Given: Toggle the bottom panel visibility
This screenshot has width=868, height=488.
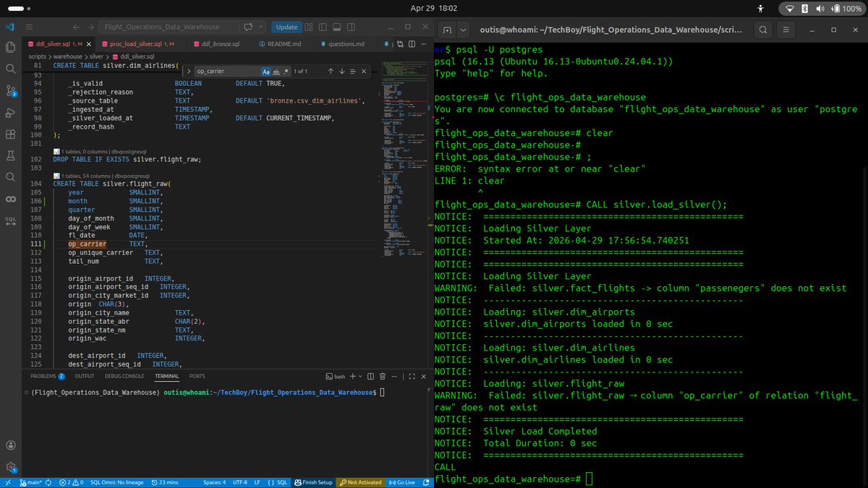Looking at the screenshot, I should [336, 27].
